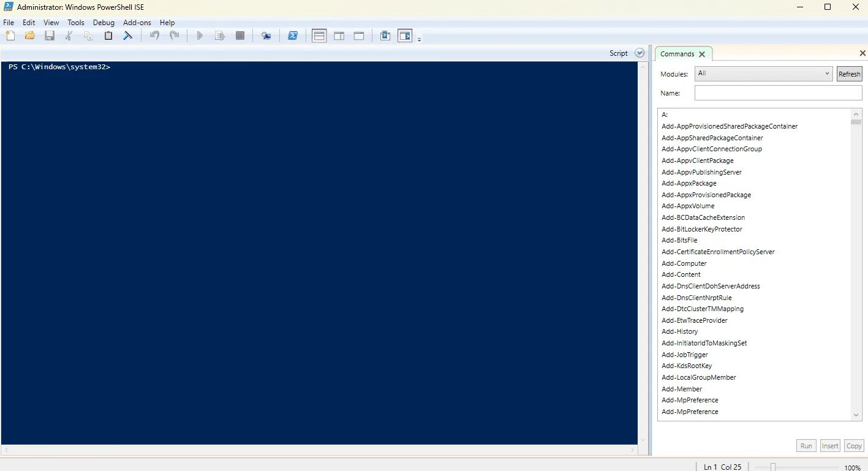Launch PowerShell.exe console icon
868x471 pixels.
tap(293, 36)
